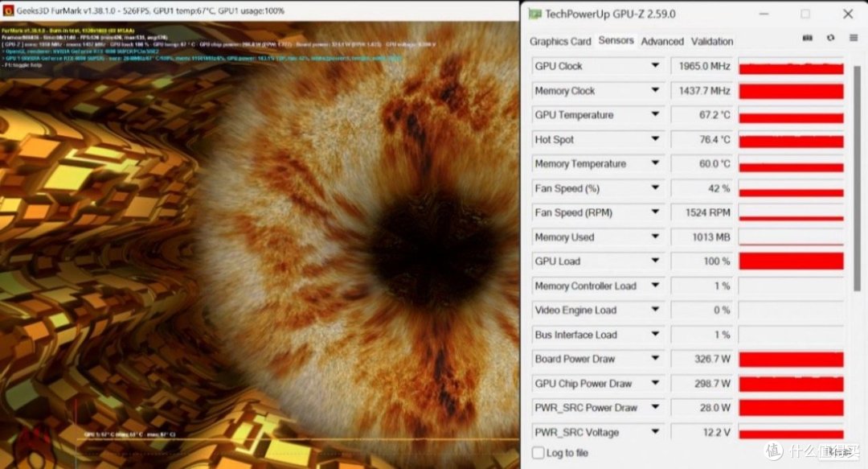The height and width of the screenshot is (469, 868).
Task: Click the FurMark title bar app icon
Action: click(8, 10)
